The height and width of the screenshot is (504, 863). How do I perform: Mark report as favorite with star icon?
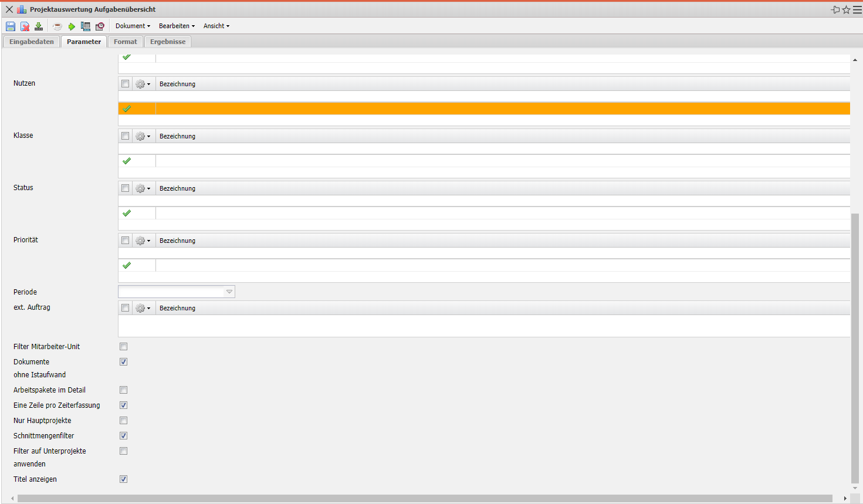(846, 9)
